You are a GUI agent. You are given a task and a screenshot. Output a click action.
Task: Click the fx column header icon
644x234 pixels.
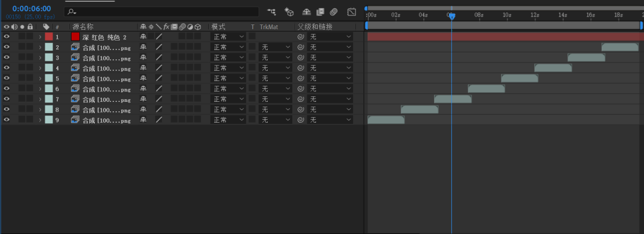[x=166, y=27]
